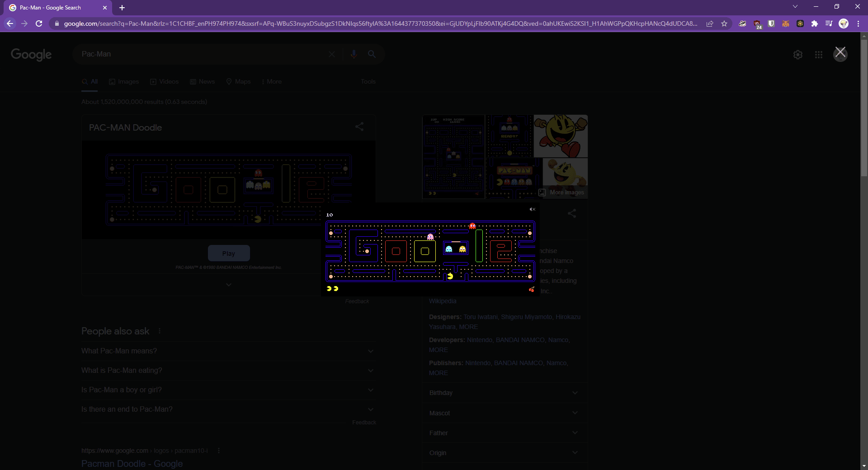Open People also ask options menu

(160, 331)
